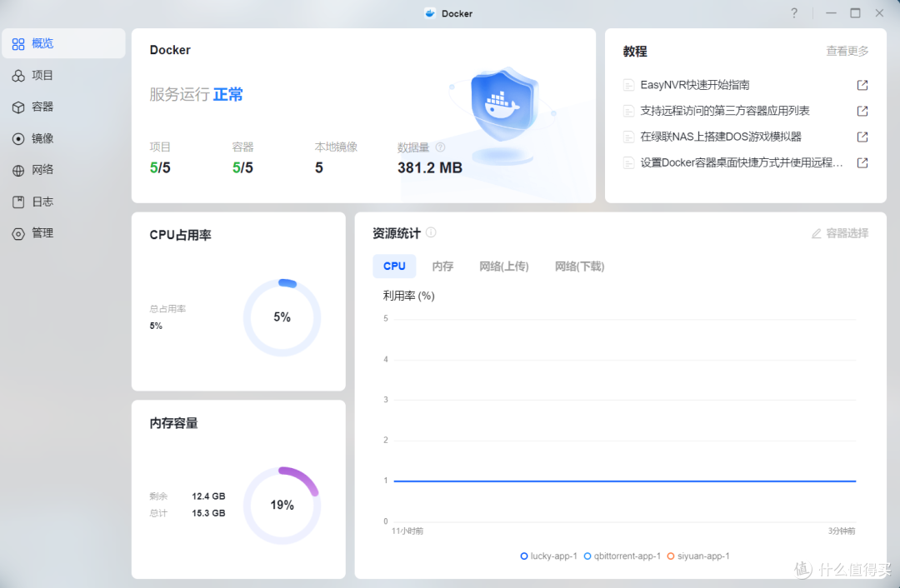Click the info icon next to 资源统计

[431, 232]
